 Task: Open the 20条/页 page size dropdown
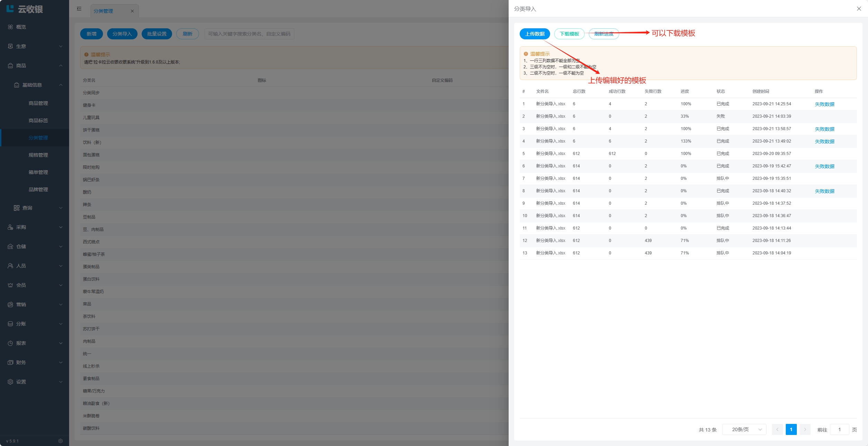[x=744, y=429]
